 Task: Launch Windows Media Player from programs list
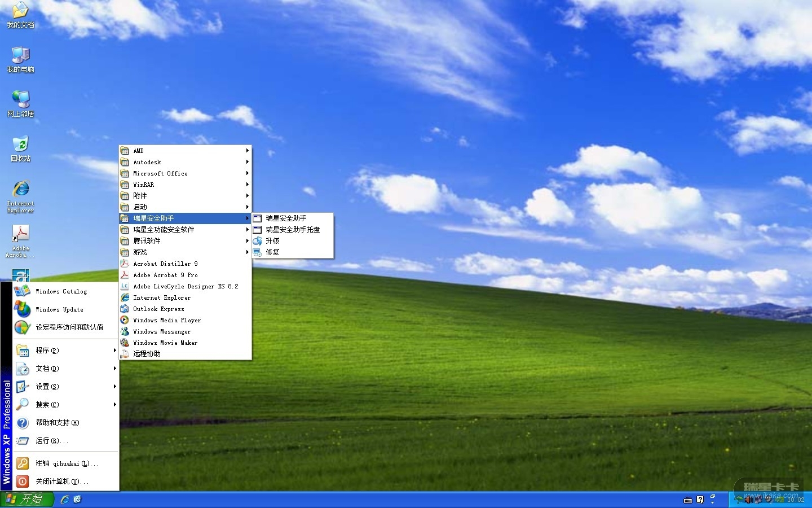[166, 320]
